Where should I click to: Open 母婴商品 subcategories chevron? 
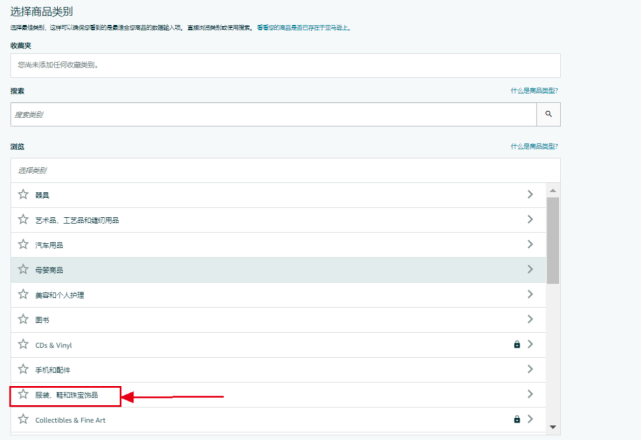(530, 269)
